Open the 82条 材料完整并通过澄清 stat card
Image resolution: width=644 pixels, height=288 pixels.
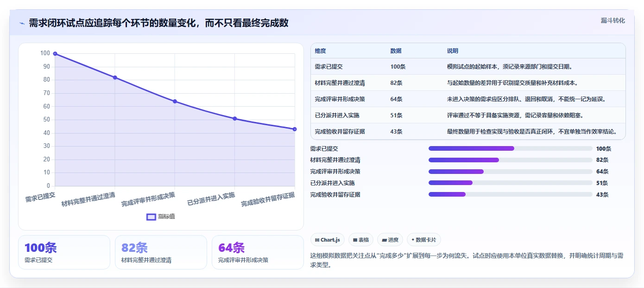click(161, 252)
